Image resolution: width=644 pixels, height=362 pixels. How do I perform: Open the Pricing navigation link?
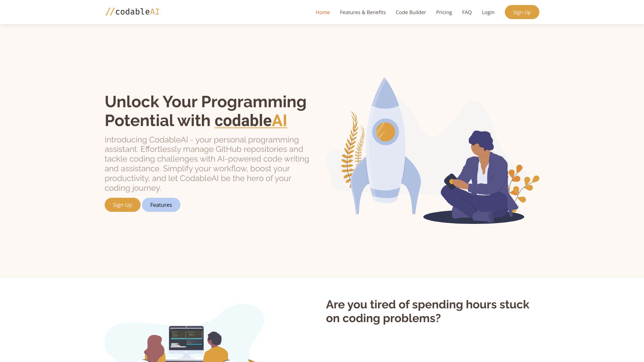(x=444, y=12)
